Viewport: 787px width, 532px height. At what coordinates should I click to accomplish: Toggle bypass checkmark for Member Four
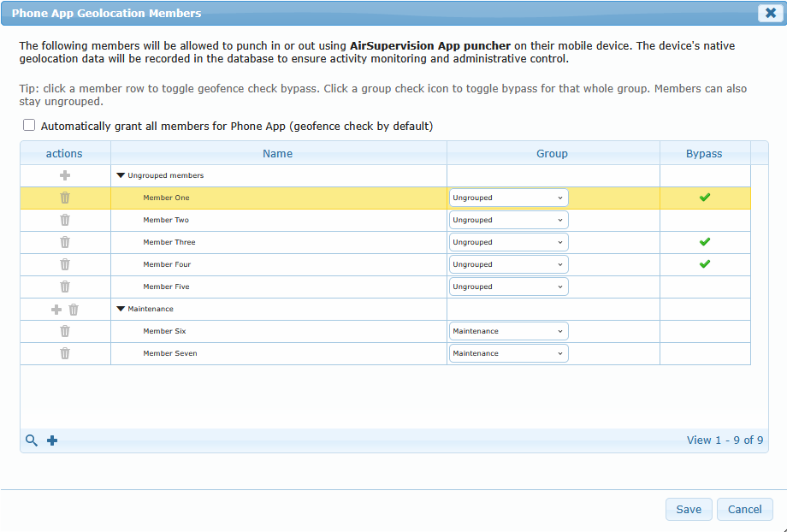pyautogui.click(x=704, y=264)
